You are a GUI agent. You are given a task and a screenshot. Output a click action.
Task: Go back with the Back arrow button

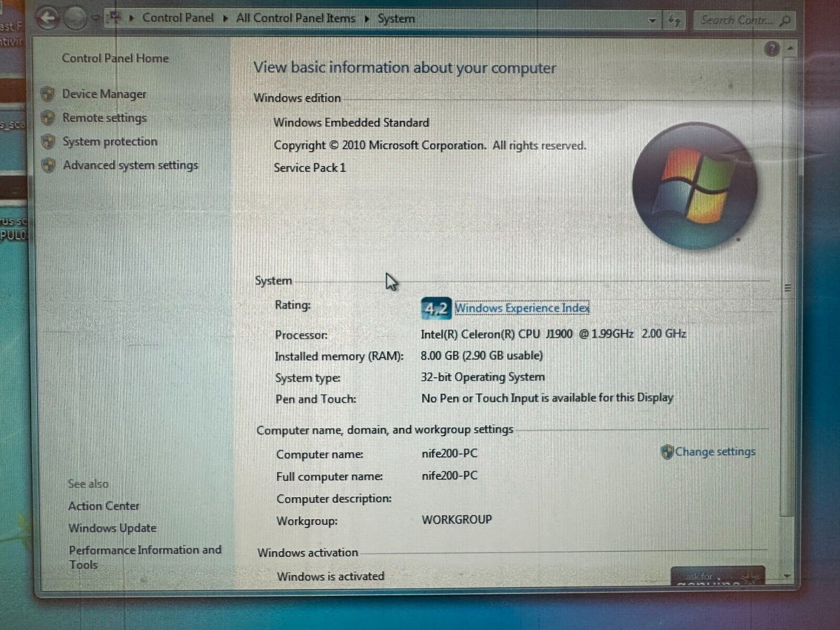(x=48, y=18)
